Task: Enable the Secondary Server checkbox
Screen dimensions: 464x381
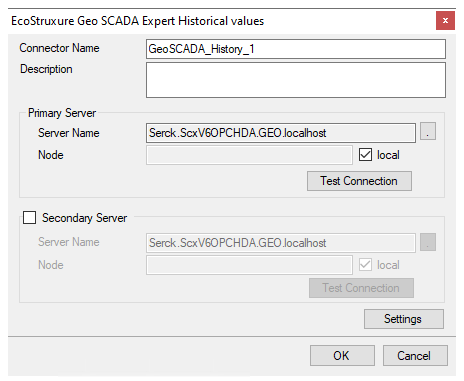Action: point(29,218)
